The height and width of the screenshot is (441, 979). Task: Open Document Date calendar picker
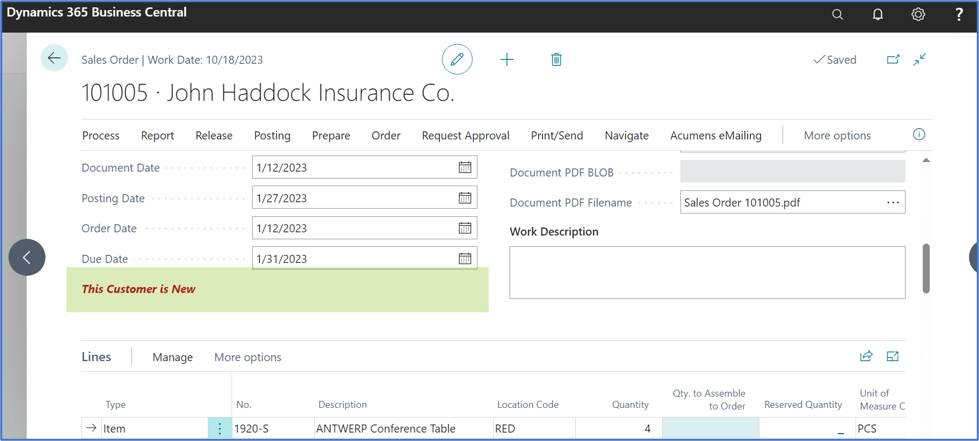pyautogui.click(x=465, y=167)
